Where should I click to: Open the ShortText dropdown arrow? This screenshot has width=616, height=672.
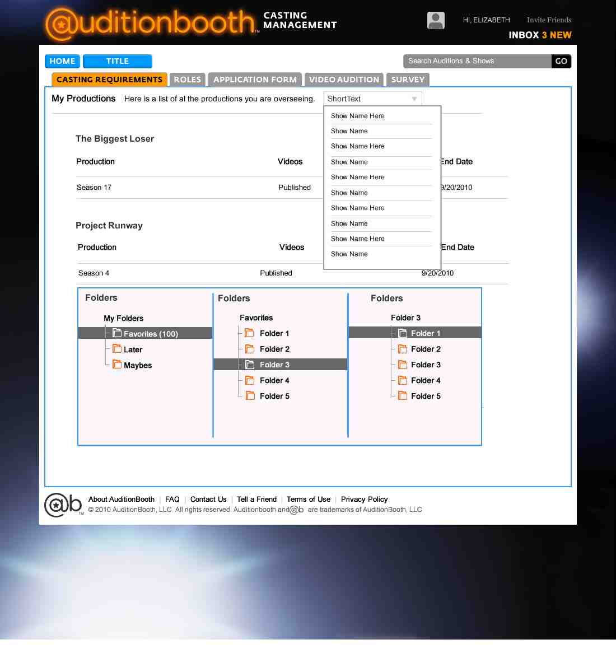(x=414, y=99)
